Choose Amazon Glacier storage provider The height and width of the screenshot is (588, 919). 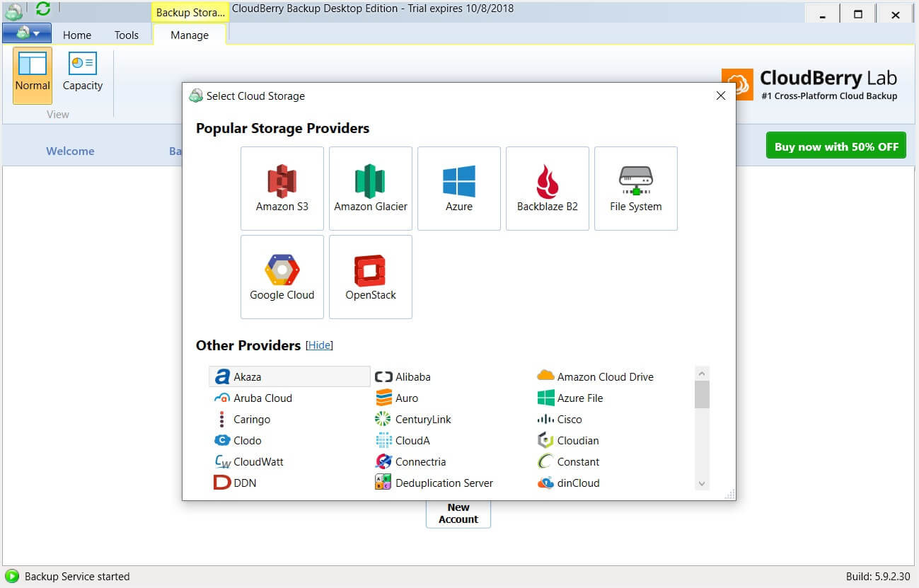(371, 188)
